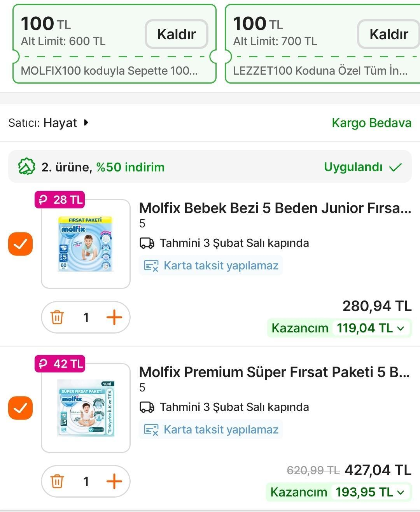Expand Kazancım 193,95 TL savings breakdown

(x=401, y=492)
